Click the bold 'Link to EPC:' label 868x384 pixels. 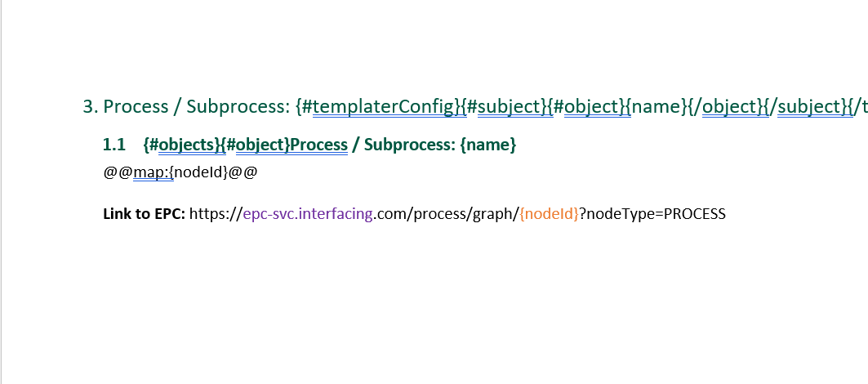pos(144,214)
